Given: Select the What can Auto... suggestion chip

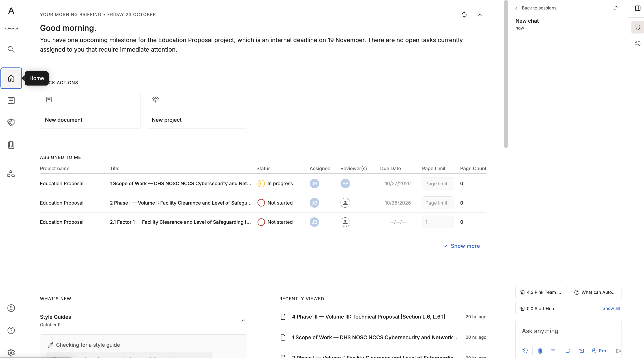Looking at the screenshot, I should click(x=595, y=292).
